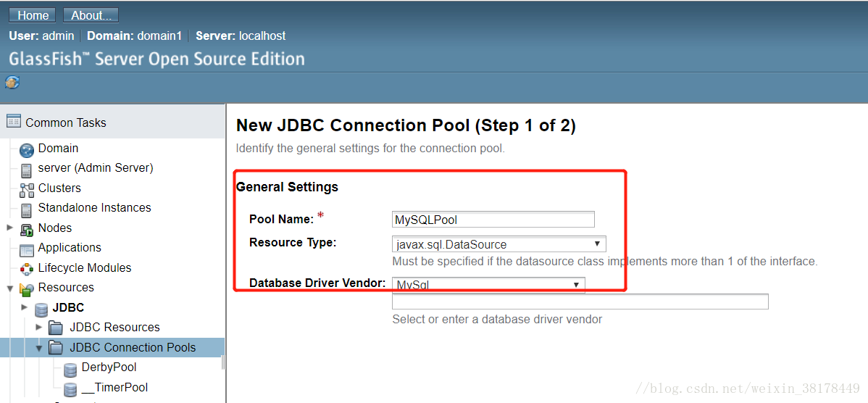Open the Database Driver Vendor dropdown
This screenshot has width=868, height=403.
click(x=488, y=285)
